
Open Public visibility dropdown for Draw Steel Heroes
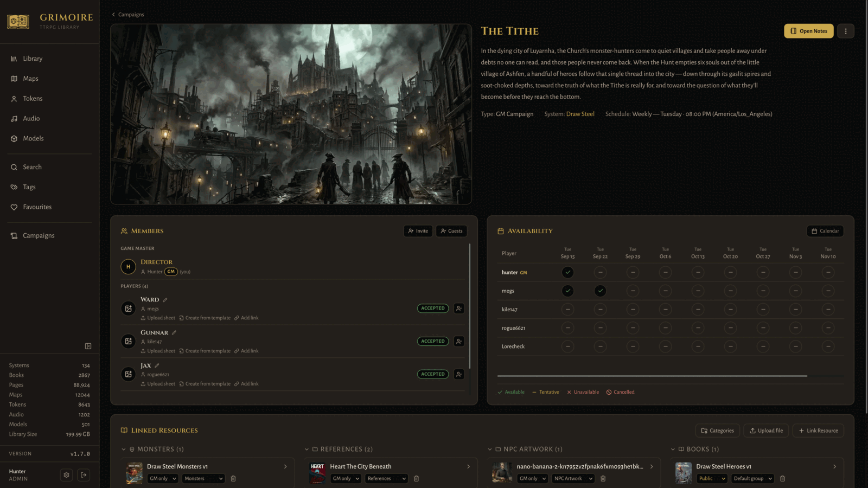point(712,479)
